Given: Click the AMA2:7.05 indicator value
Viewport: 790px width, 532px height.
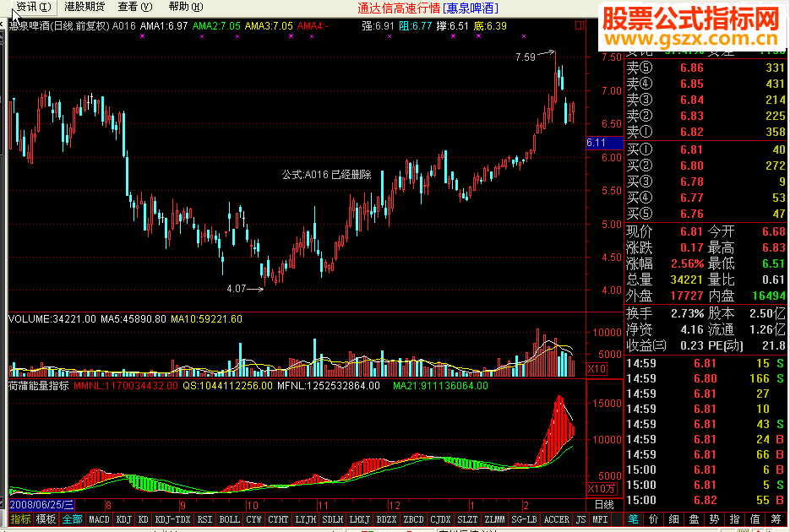Looking at the screenshot, I should coord(216,26).
